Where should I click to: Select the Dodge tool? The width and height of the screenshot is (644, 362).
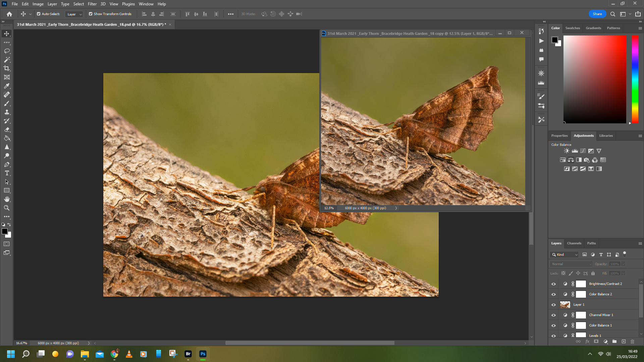pos(7,156)
